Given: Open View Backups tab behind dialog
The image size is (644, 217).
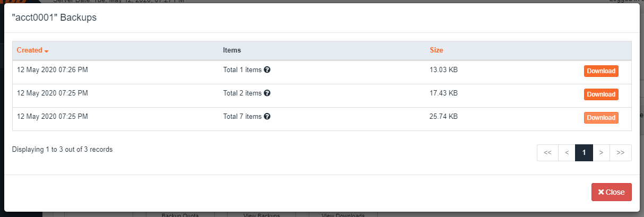Looking at the screenshot, I should [262, 214].
